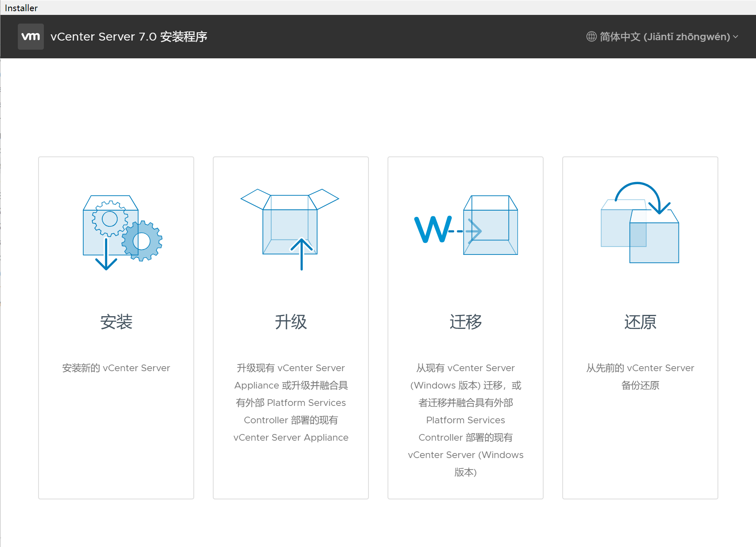Click the globe language icon
756x547 pixels.
(591, 36)
